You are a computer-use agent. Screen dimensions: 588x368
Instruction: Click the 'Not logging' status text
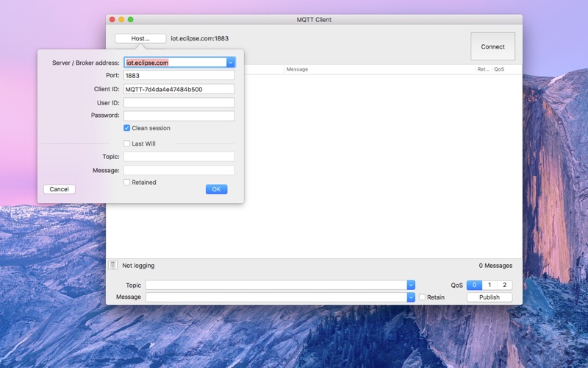coord(138,266)
